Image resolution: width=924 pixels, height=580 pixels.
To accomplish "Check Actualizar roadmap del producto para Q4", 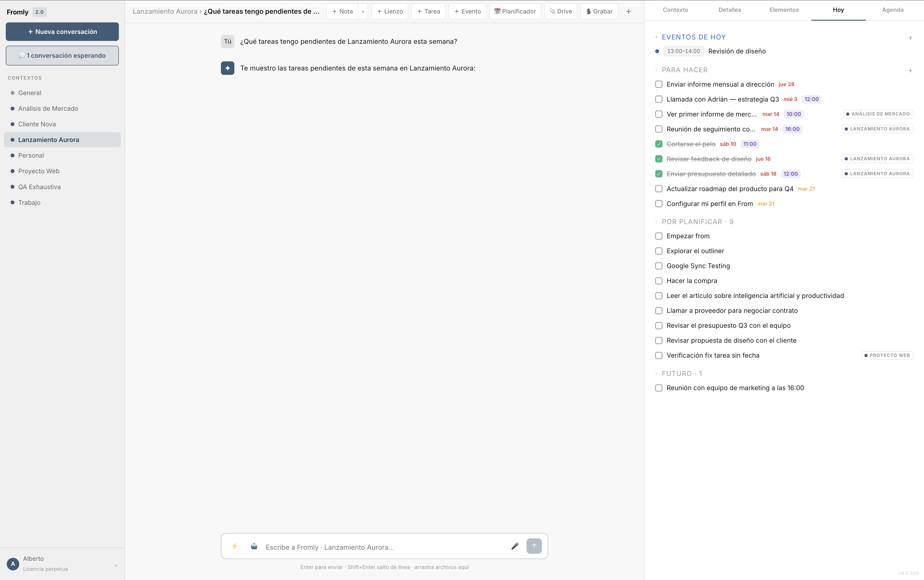I will point(659,189).
